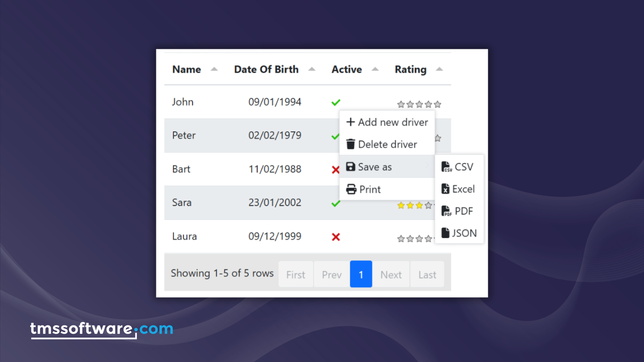Toggle Laura's red inactive cross
This screenshot has height=362, width=644.
click(x=336, y=237)
